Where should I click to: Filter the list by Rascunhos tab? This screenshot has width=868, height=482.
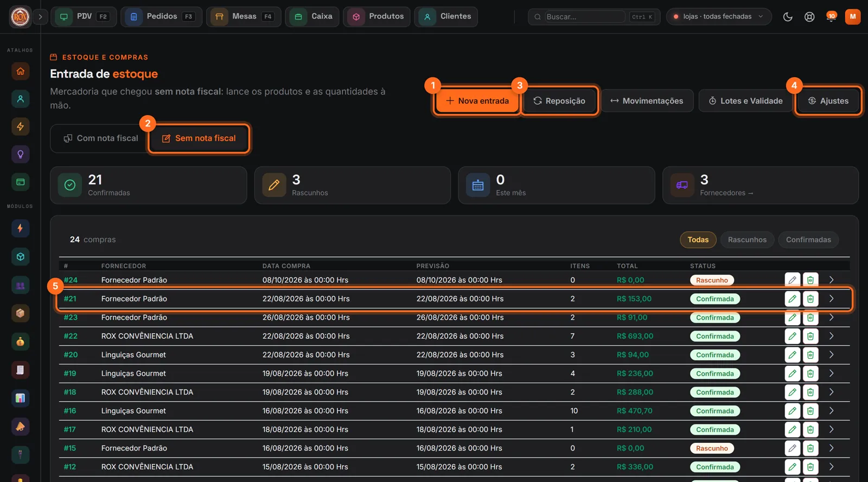[747, 240]
